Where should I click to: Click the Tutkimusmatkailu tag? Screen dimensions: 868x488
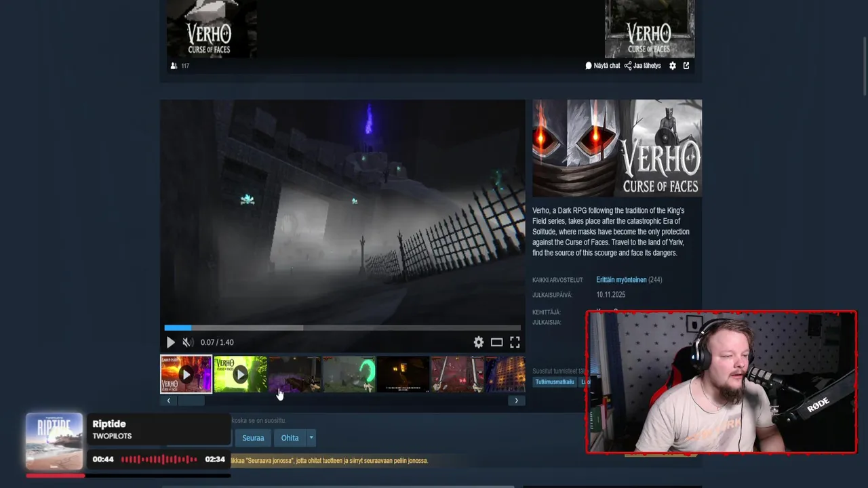[x=555, y=382]
